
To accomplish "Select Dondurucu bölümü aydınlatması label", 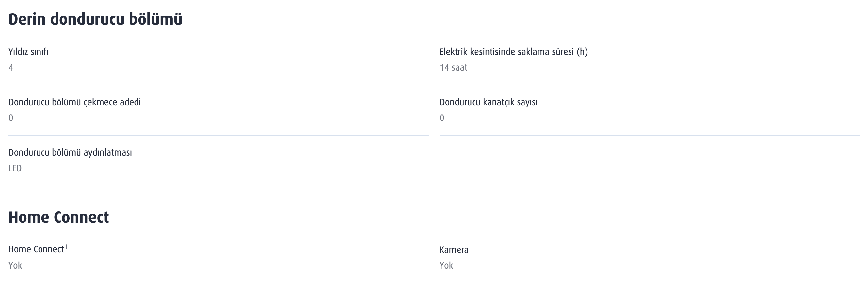I will pos(70,152).
